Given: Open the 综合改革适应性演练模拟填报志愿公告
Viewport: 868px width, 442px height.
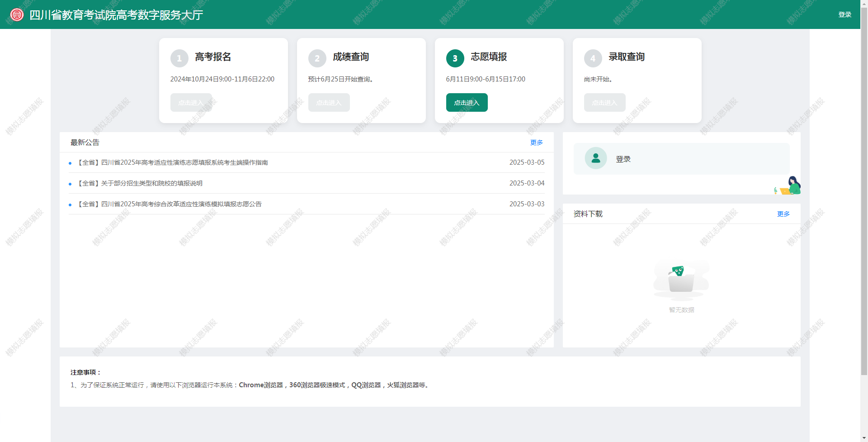Looking at the screenshot, I should click(x=170, y=204).
